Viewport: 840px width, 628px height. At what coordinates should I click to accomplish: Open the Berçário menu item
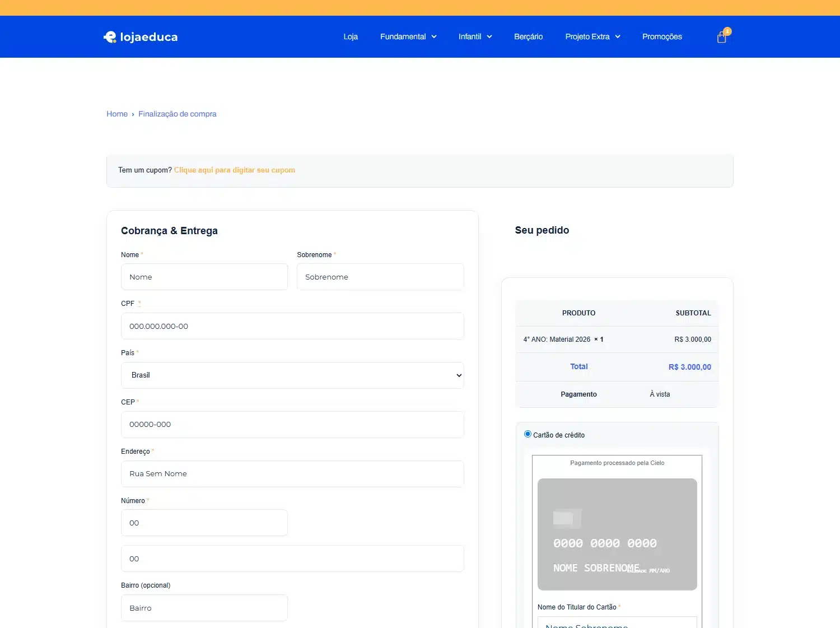tap(528, 37)
